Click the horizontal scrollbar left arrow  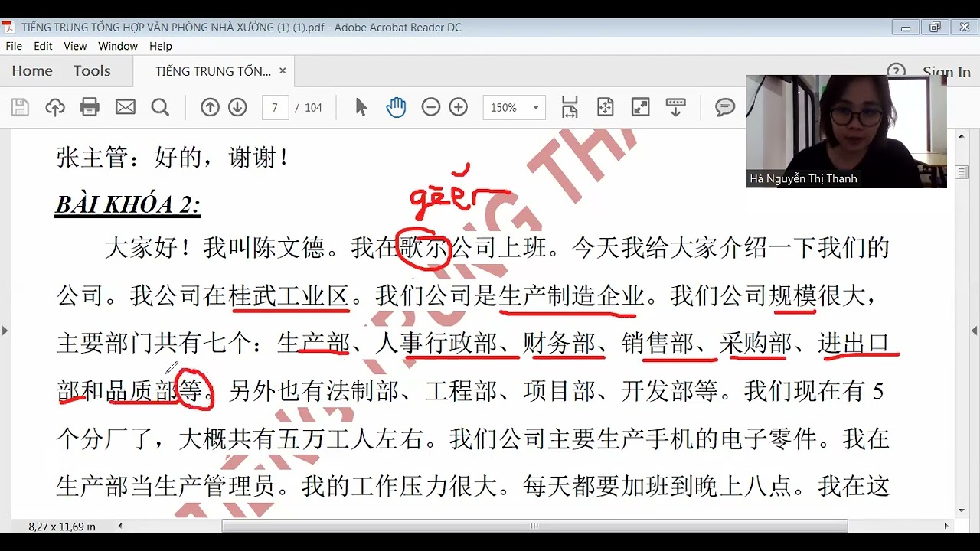click(x=120, y=526)
